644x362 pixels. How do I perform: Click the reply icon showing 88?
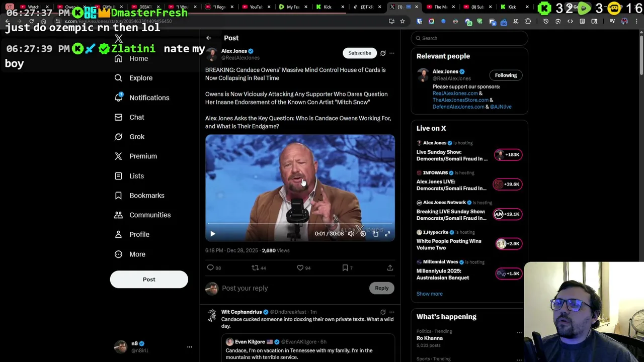(214, 268)
